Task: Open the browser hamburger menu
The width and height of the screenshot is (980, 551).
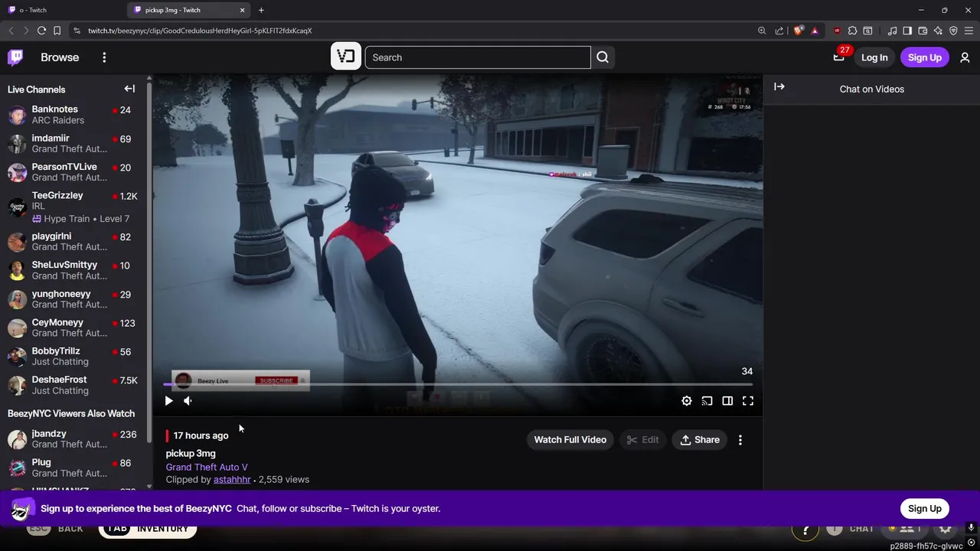Action: click(969, 31)
